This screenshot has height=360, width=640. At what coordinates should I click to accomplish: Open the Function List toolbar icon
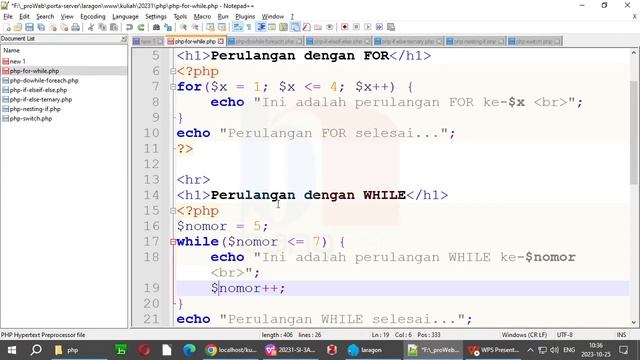point(306,27)
